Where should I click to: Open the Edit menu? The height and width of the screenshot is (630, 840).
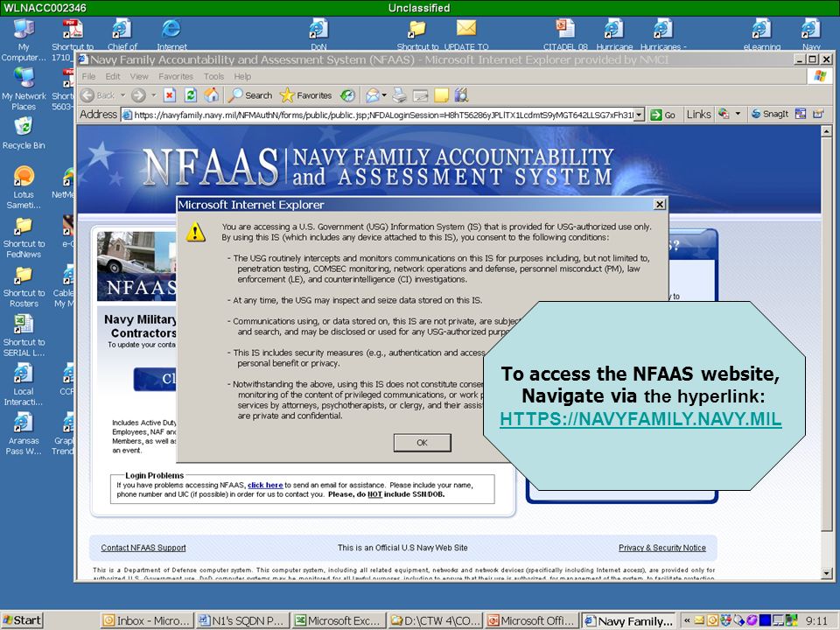(113, 76)
